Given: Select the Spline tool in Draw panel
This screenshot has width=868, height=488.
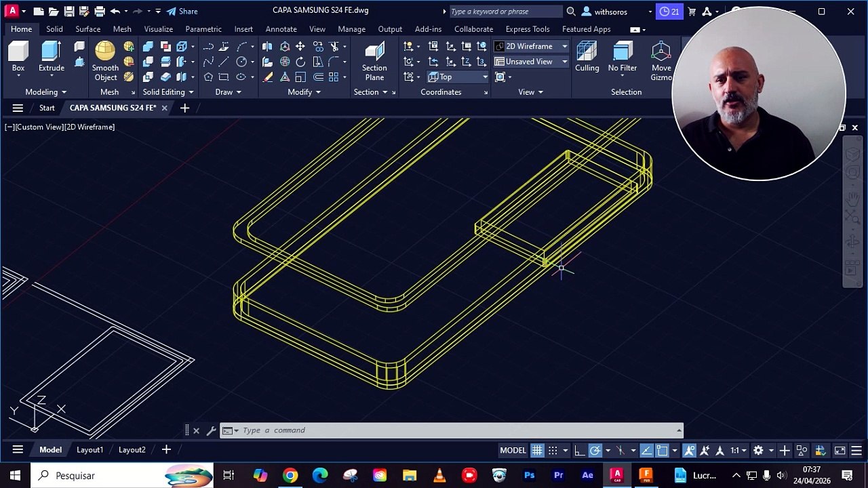Looking at the screenshot, I should click(x=208, y=62).
